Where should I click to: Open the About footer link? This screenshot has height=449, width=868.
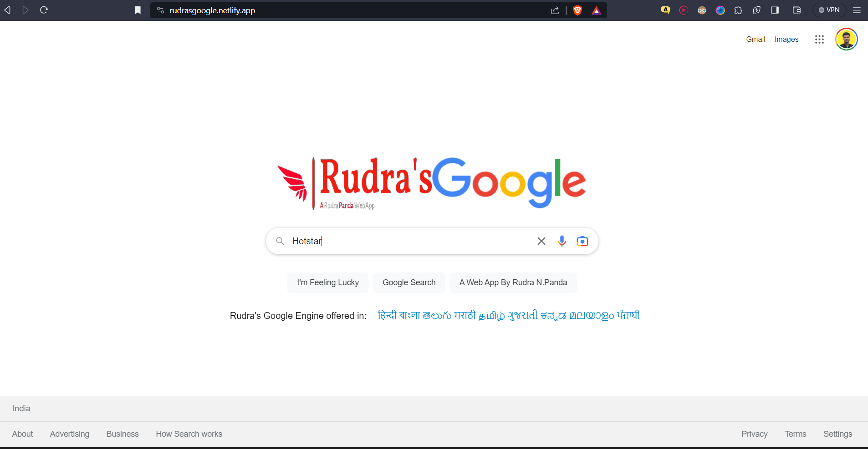22,434
